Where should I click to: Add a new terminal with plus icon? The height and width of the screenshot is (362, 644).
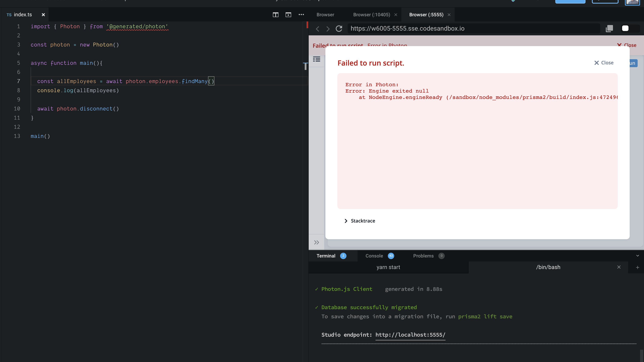coord(637,267)
